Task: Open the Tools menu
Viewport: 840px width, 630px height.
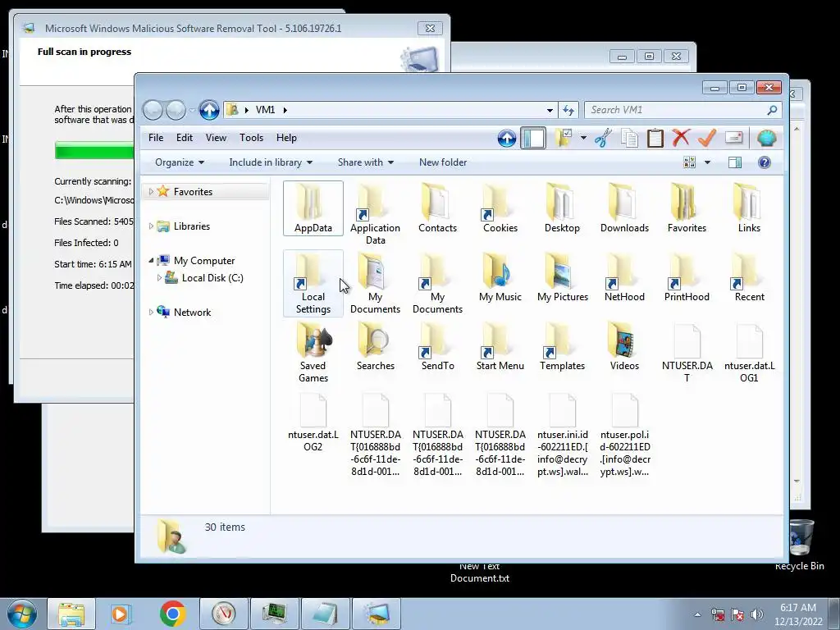Action: 251,138
